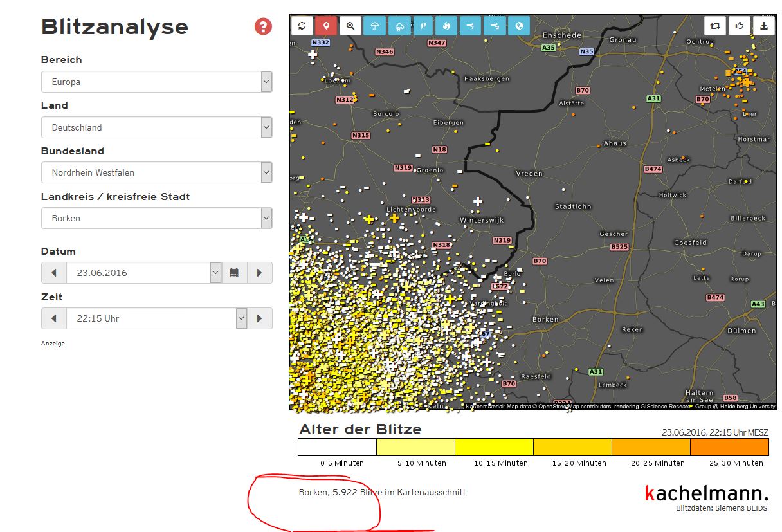Viewport: 782px width, 532px height.
Task: Open the Datum dropdown showing 23.06.2016
Action: [x=144, y=273]
